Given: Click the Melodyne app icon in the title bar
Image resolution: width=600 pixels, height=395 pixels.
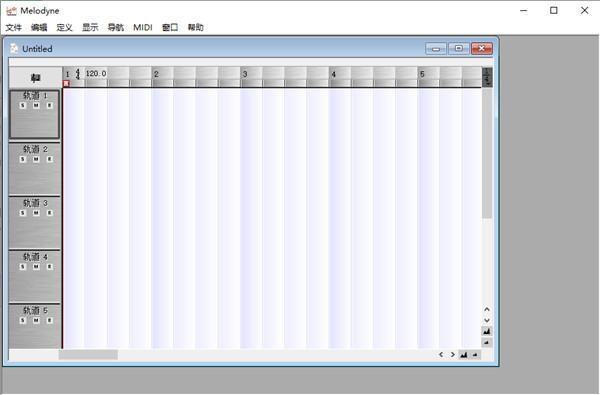Looking at the screenshot, I should point(11,11).
